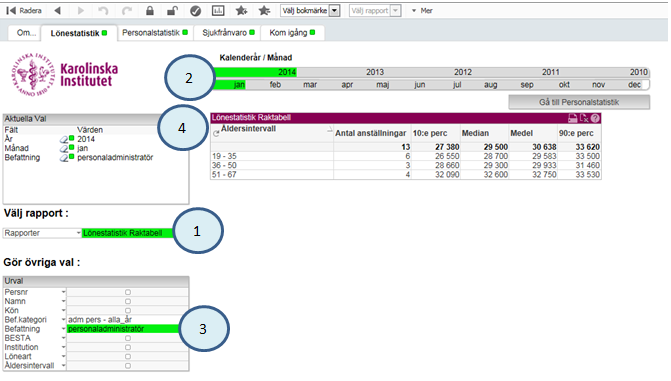Expand the Löneart selection list
Screen dimensions: 671x381
click(x=63, y=357)
